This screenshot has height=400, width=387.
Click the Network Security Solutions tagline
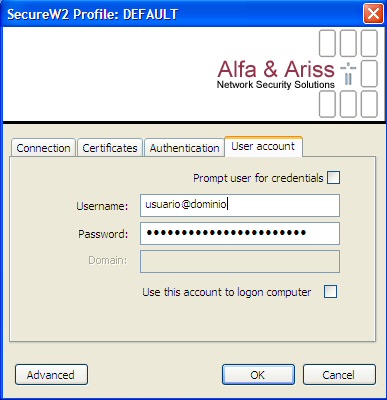coord(276,85)
